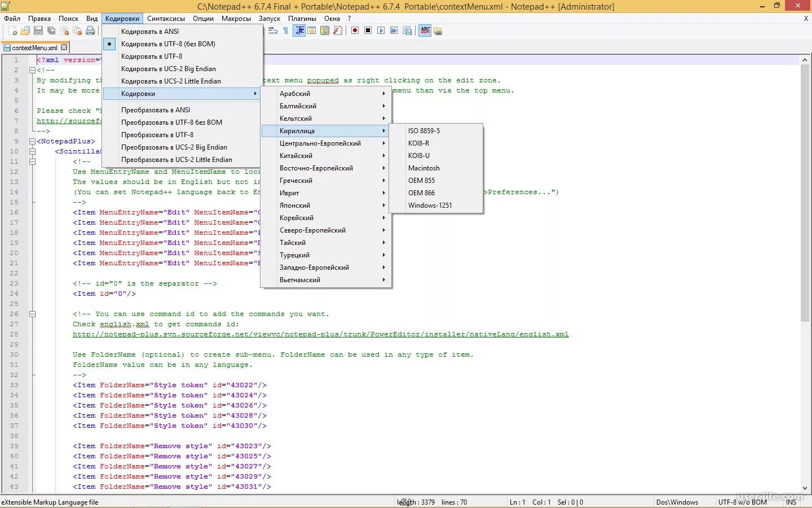
Task: Click the Close All documents toolbar icon
Action: point(77,30)
